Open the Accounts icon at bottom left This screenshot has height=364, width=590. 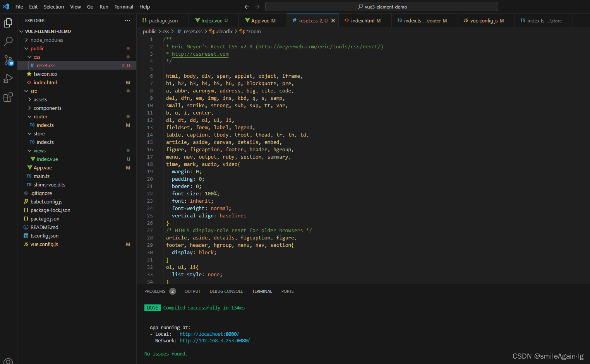pyautogui.click(x=8, y=361)
